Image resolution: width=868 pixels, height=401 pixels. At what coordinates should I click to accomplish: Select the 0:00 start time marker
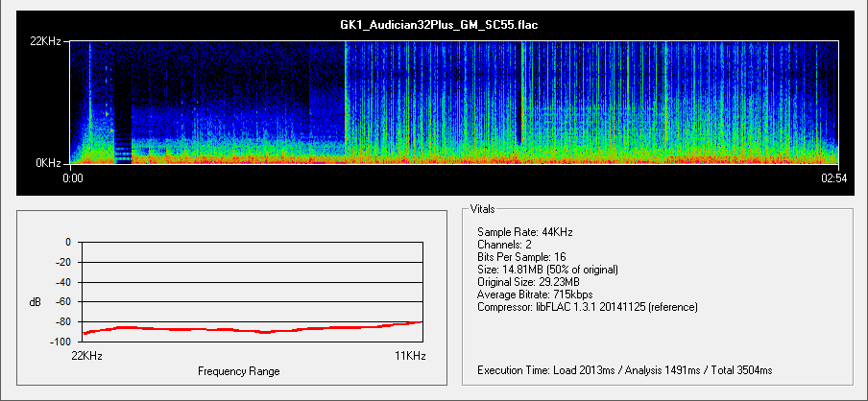pos(74,179)
